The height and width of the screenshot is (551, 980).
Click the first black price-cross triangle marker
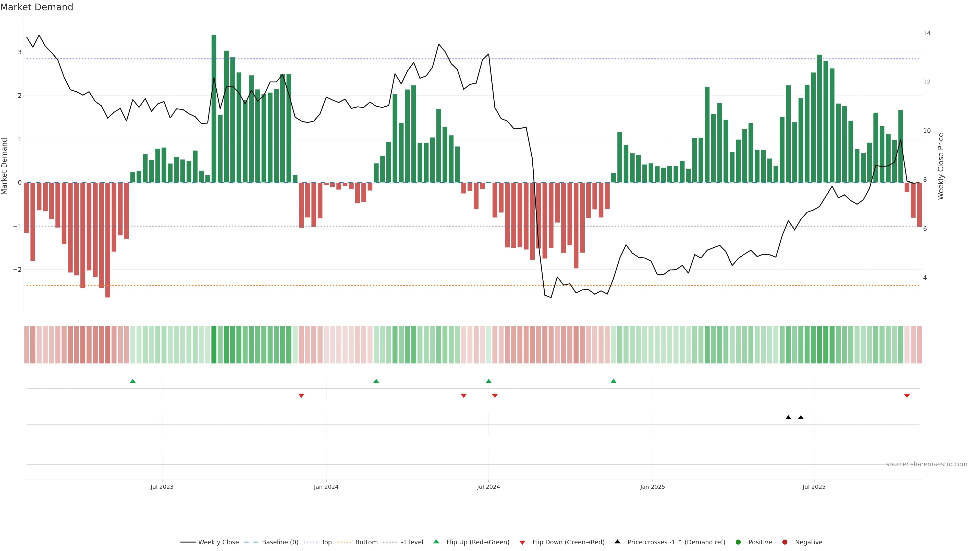pyautogui.click(x=788, y=418)
